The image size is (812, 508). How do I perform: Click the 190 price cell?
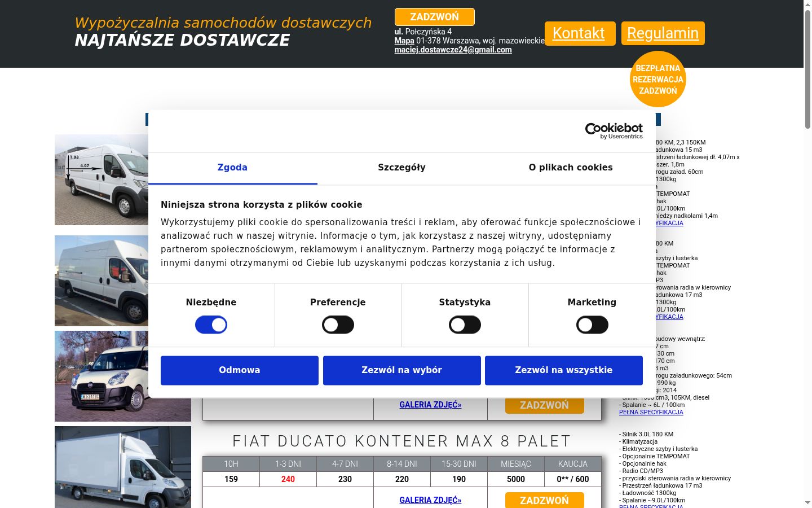click(x=459, y=479)
